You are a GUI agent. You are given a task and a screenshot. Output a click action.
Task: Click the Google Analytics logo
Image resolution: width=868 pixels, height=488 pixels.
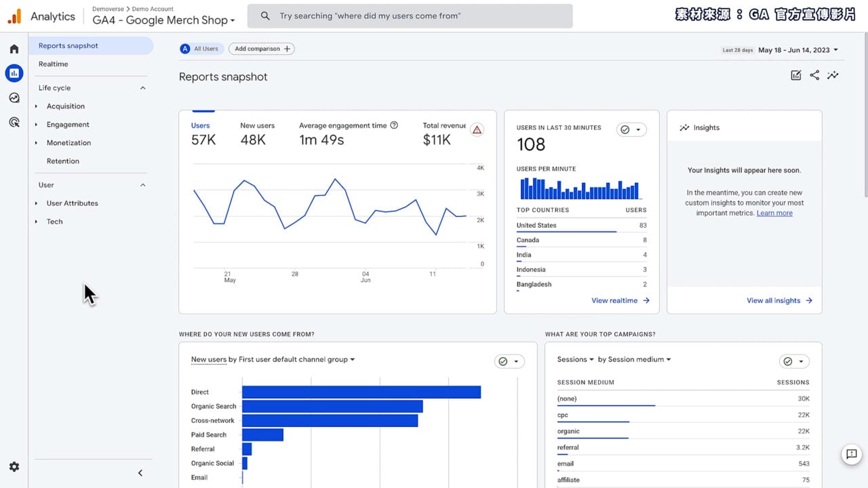(14, 16)
